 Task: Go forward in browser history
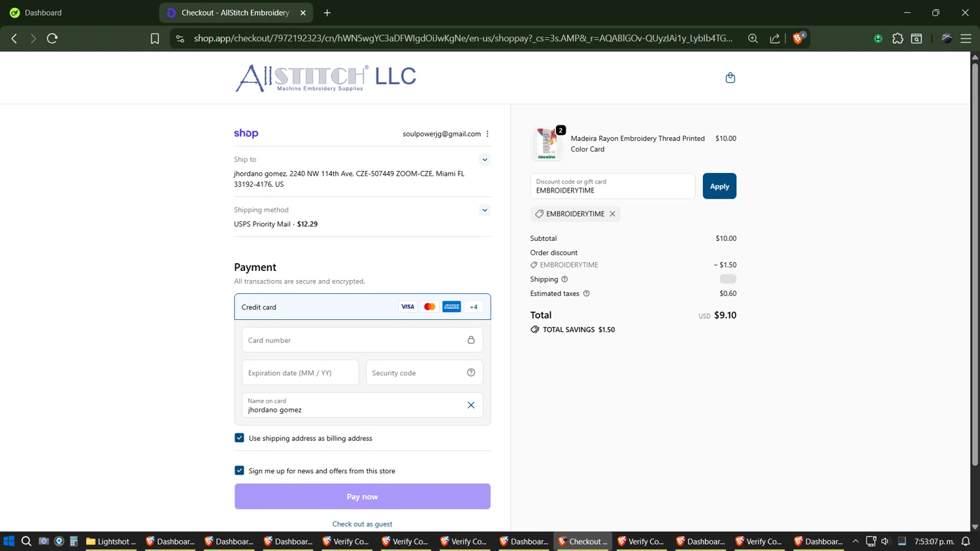[33, 39]
